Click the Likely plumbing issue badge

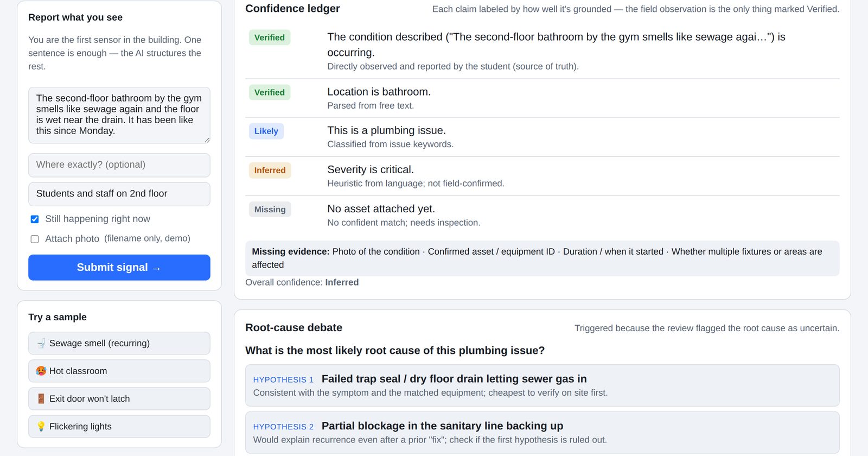point(266,131)
